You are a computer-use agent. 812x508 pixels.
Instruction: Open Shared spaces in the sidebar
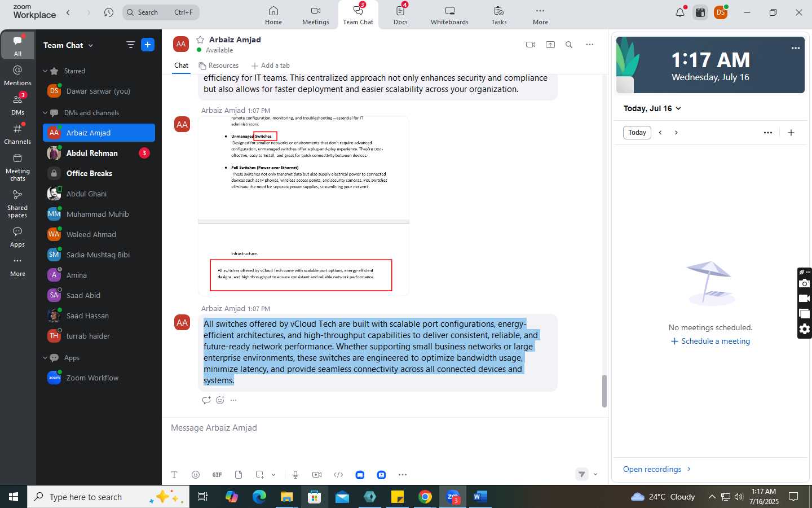pos(17,204)
